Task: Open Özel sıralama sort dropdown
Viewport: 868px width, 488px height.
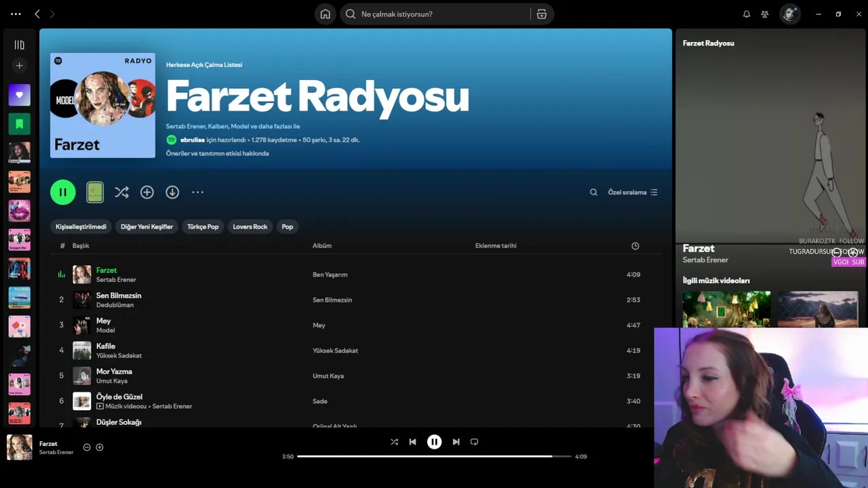Action: point(633,192)
